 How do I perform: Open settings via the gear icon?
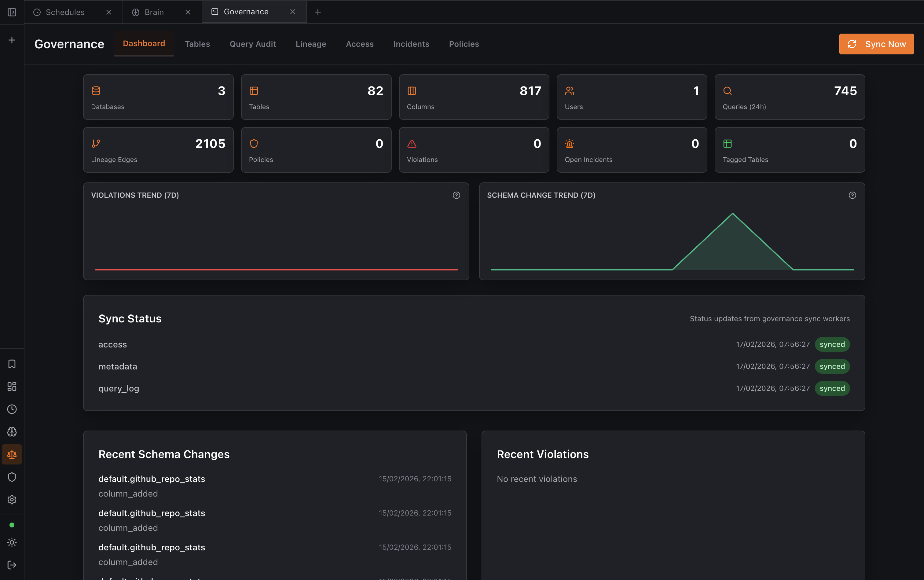12,499
